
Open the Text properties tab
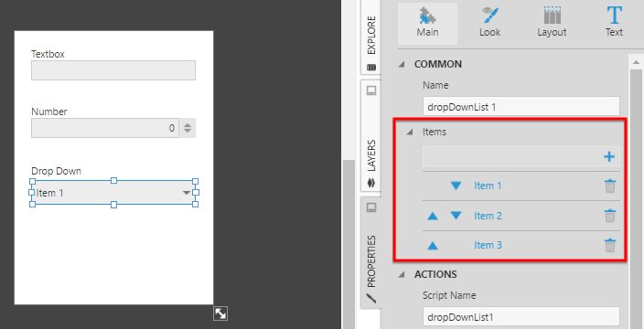[614, 23]
